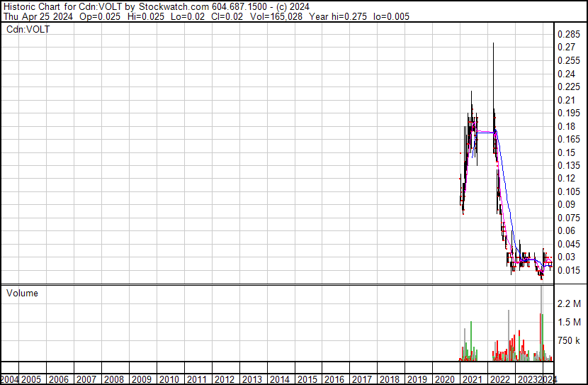Select the 2010 year label on time axis

tap(170, 379)
